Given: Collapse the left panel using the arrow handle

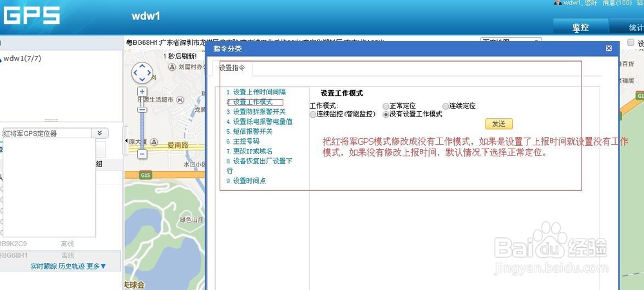Looking at the screenshot, I should pyautogui.click(x=126, y=141).
